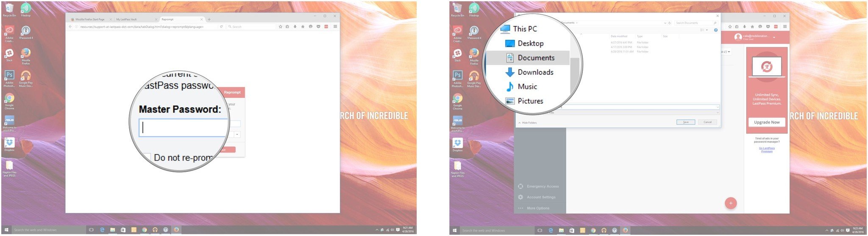Image resolution: width=868 pixels, height=236 pixels.
Task: Open Go LastPass Premium link
Action: click(767, 150)
